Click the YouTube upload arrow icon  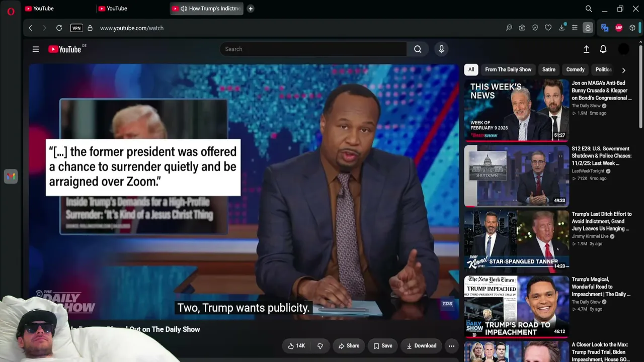[x=586, y=49]
